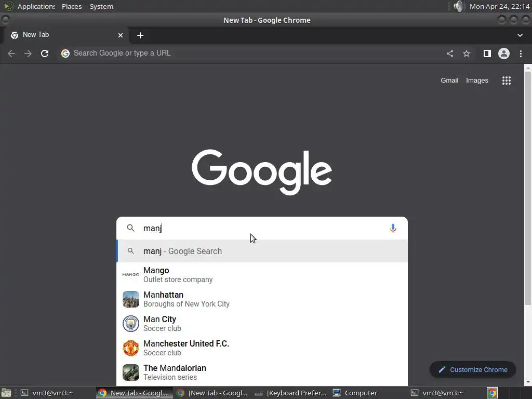Open Keyboard Preferences from taskbar
This screenshot has width=532, height=399.
pos(291,393)
